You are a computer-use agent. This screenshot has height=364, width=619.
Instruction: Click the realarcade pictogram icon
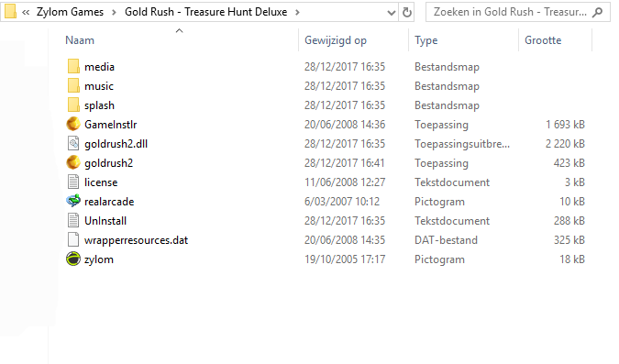click(x=73, y=201)
